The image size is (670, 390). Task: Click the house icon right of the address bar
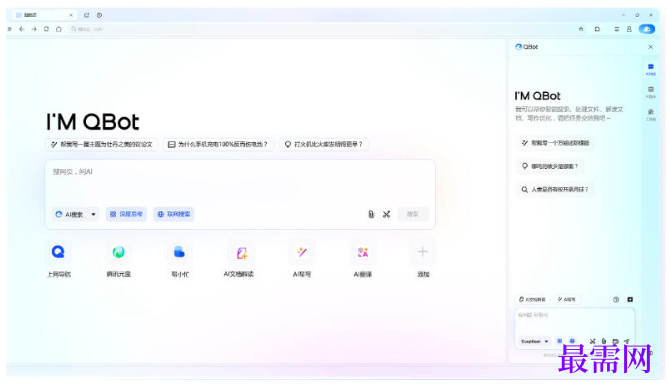pos(581,29)
